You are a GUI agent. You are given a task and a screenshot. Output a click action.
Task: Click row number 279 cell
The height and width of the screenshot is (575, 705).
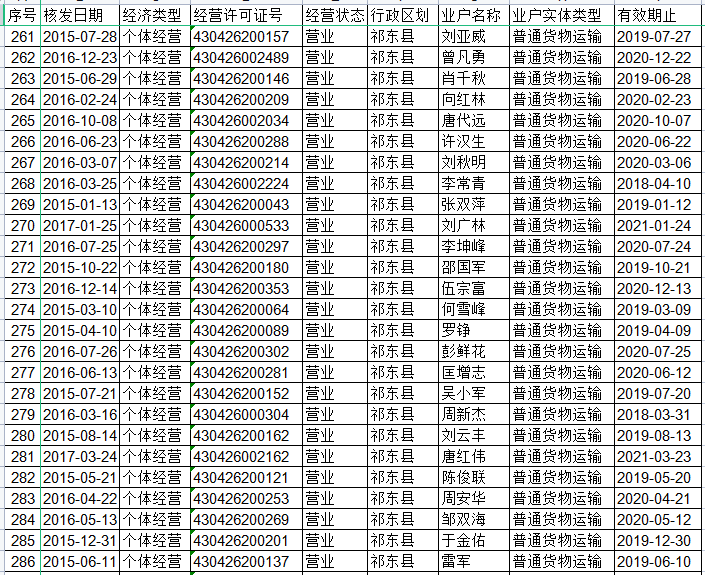tap(21, 414)
